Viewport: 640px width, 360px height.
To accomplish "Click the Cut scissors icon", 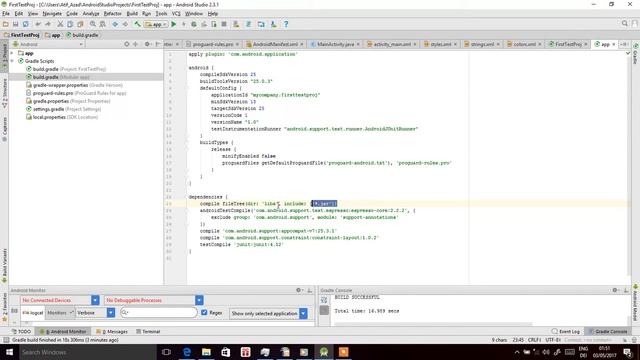I will click(60, 24).
